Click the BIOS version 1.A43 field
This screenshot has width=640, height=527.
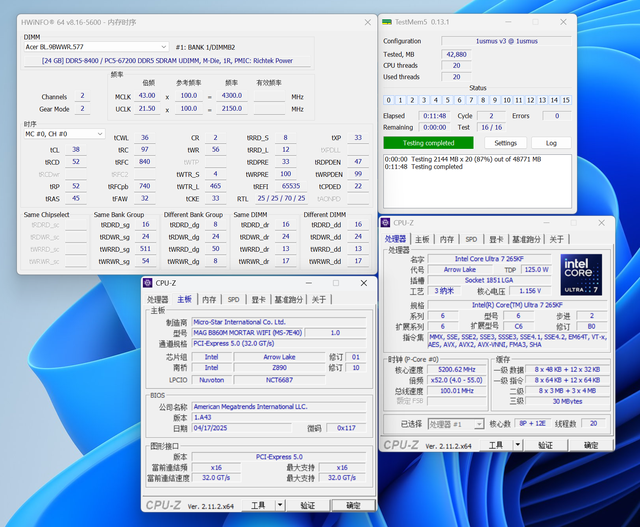click(x=279, y=417)
